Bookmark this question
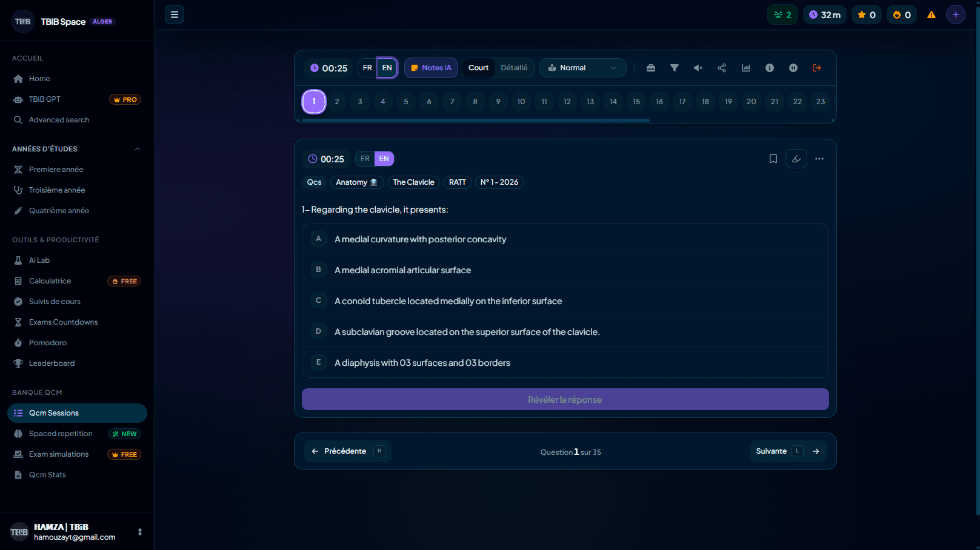Screen dimensions: 980x550 pos(773,159)
